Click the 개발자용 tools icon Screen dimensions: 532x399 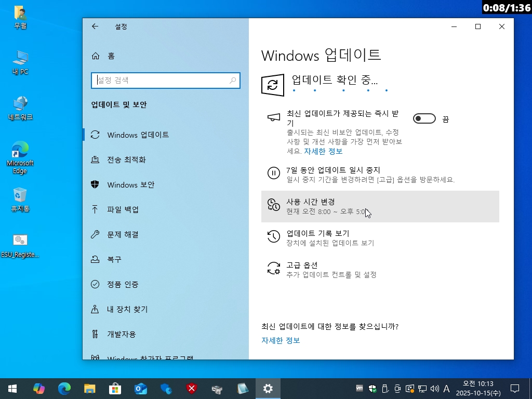tap(95, 334)
